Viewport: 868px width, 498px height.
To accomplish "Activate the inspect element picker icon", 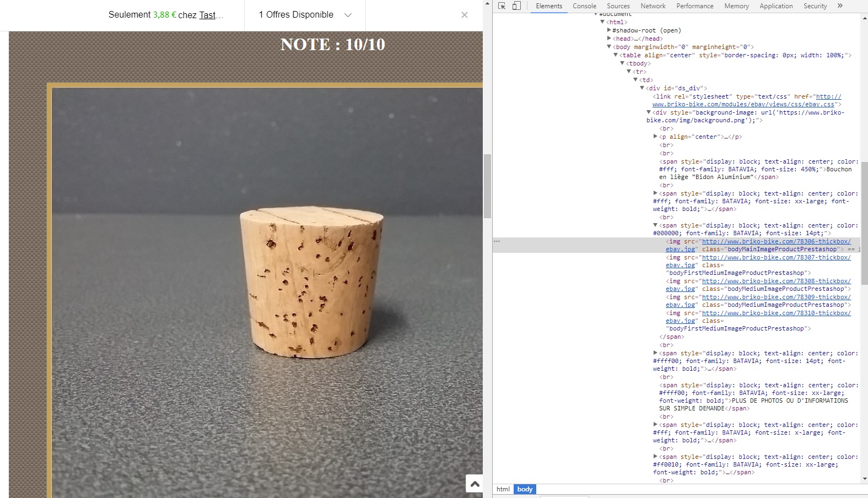I will pyautogui.click(x=502, y=6).
